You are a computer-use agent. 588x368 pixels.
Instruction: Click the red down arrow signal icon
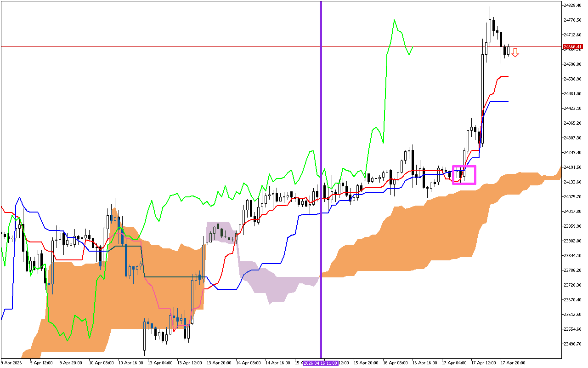coord(515,52)
